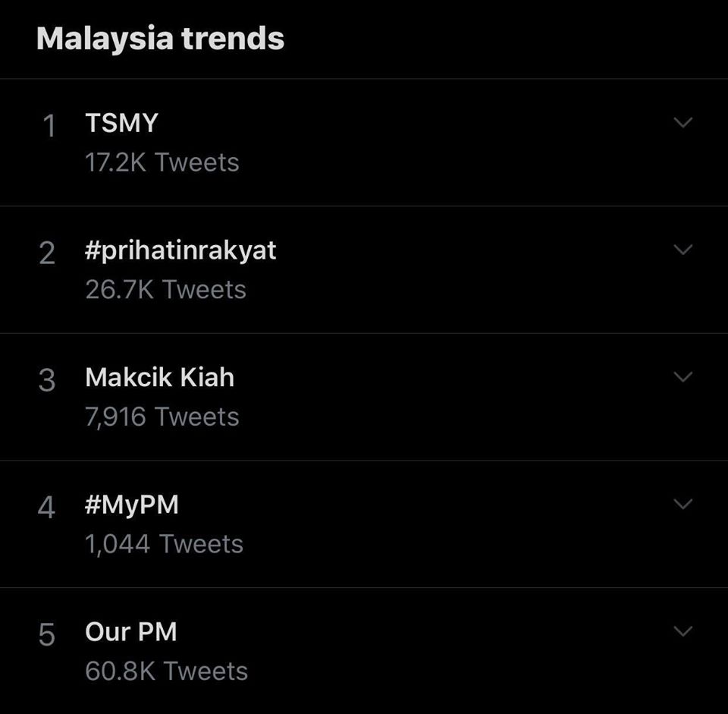
Task: Click the Malaysia trends heading
Action: click(160, 39)
